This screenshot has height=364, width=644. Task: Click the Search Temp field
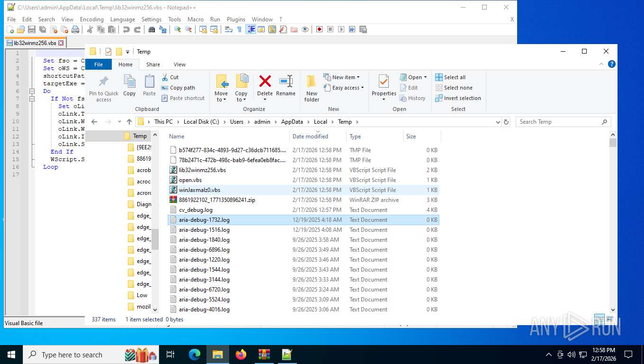coord(563,122)
